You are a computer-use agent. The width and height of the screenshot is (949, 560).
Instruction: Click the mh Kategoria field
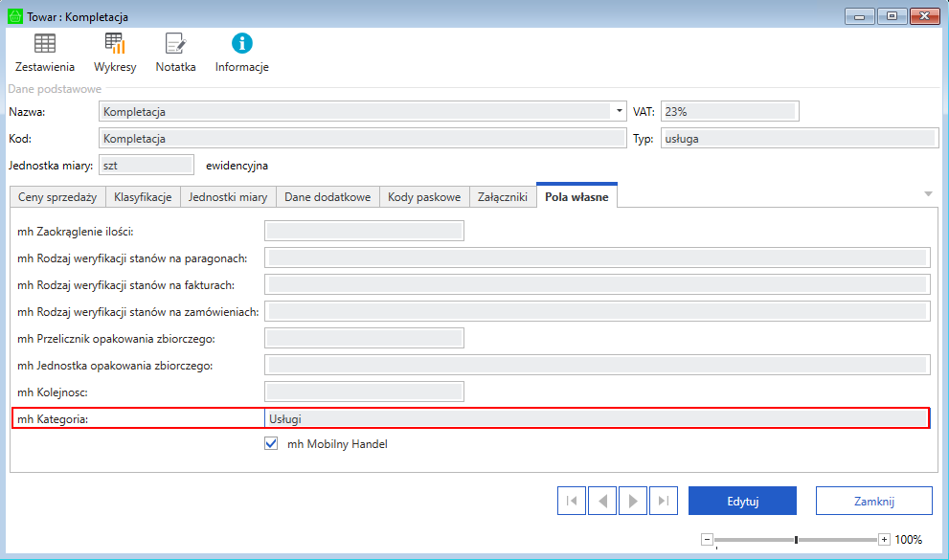594,418
